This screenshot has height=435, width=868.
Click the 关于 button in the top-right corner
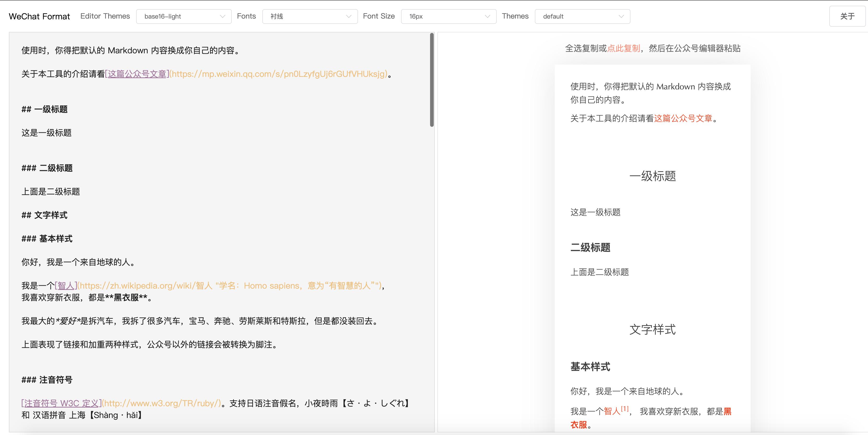[x=847, y=16]
